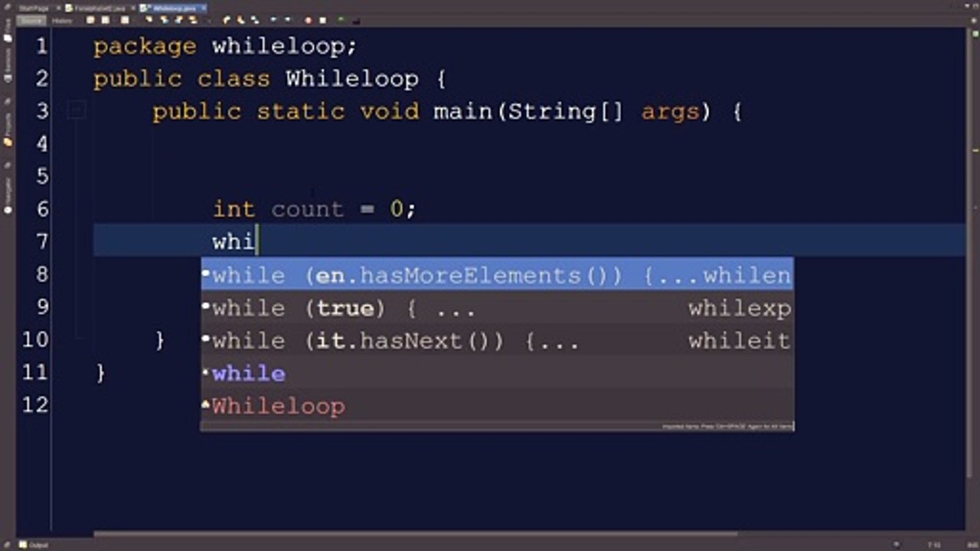
Task: Click the red start macro recording icon
Action: (x=309, y=21)
